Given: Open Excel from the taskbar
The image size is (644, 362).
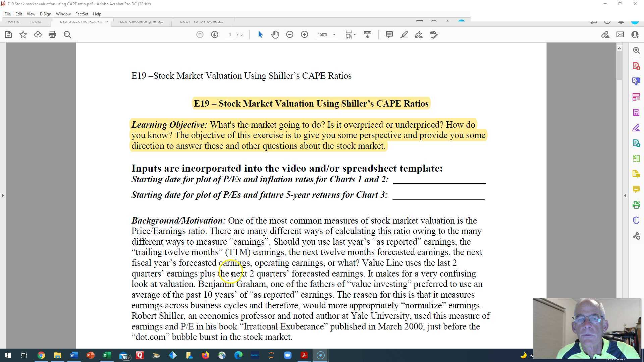Looking at the screenshot, I should click(107, 355).
